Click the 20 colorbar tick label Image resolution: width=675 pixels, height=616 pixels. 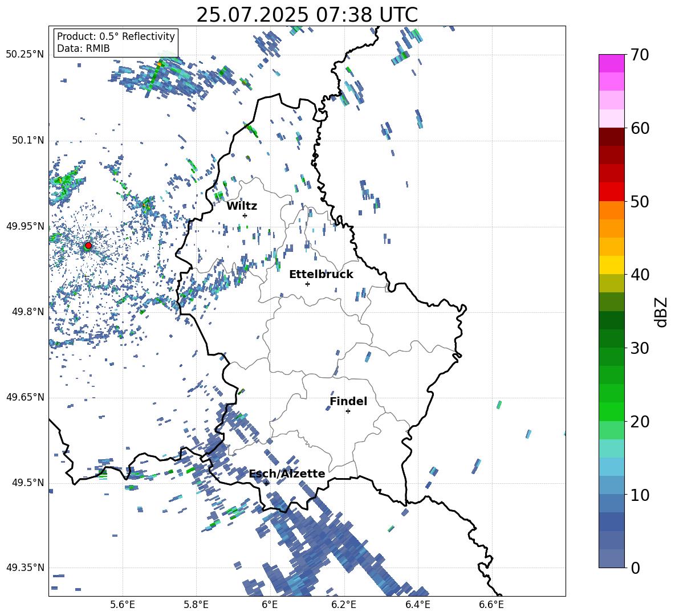pyautogui.click(x=640, y=422)
